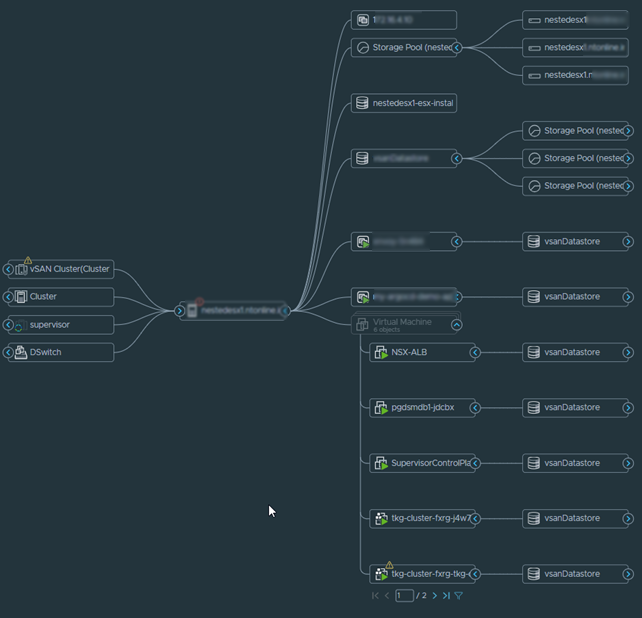The height and width of the screenshot is (618, 642).
Task: Select the 'vSAN Cluster(Cluster' label
Action: click(x=70, y=269)
